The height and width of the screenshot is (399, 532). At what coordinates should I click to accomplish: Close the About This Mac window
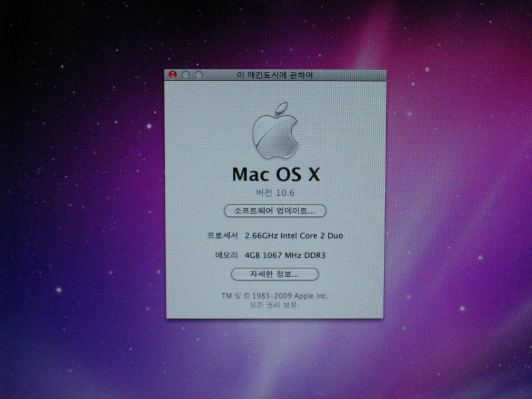(x=172, y=75)
